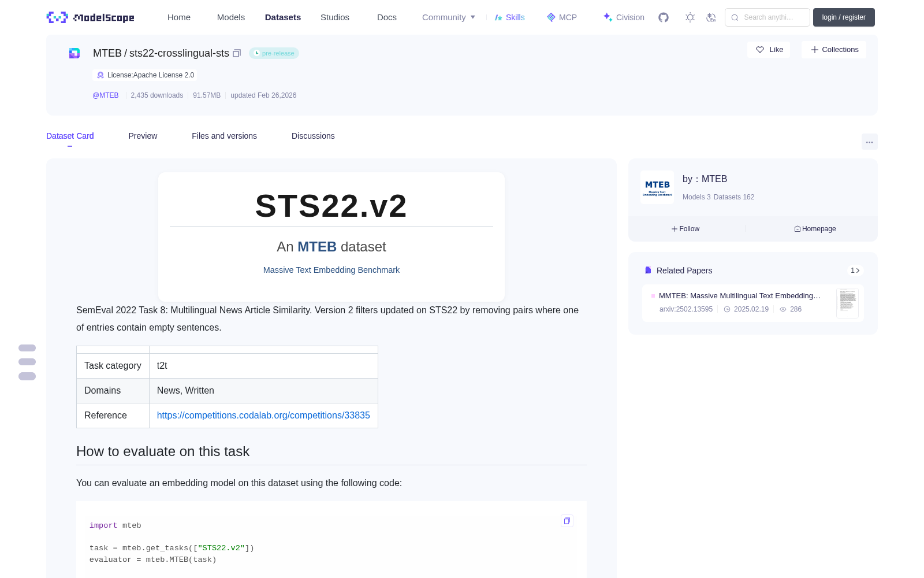Image resolution: width=924 pixels, height=578 pixels.
Task: Click the 'Models 3' count text
Action: pyautogui.click(x=696, y=197)
